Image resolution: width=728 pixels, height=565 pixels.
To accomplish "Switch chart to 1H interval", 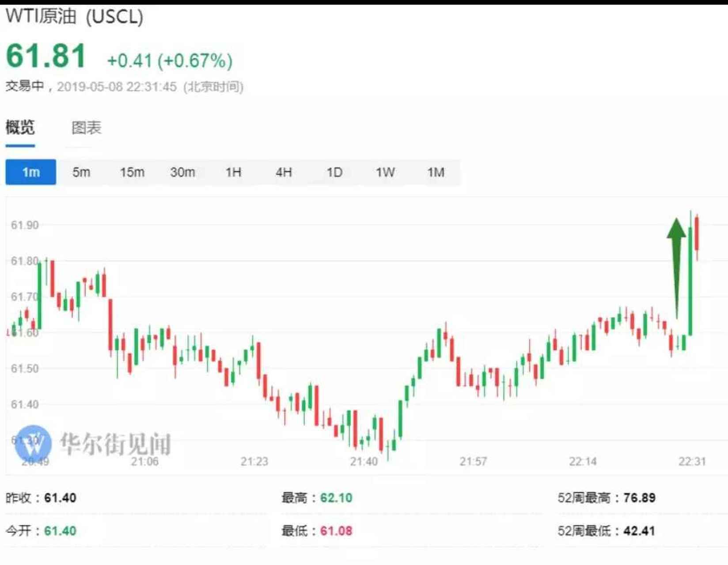I will coord(233,172).
